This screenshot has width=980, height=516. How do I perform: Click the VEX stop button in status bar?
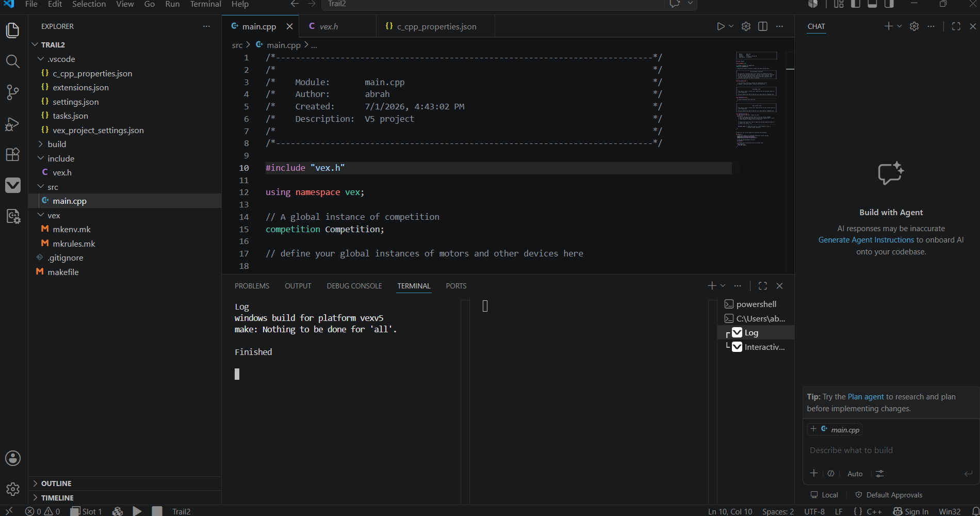click(x=157, y=511)
